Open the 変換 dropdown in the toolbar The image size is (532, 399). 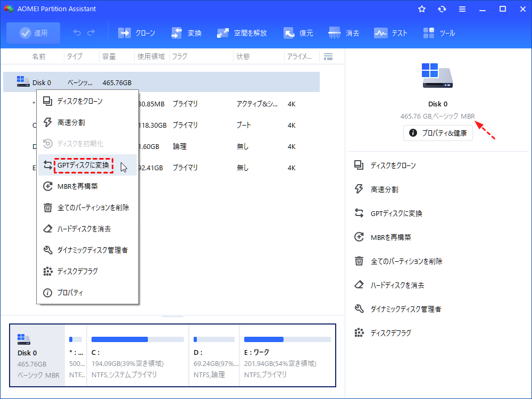click(186, 32)
